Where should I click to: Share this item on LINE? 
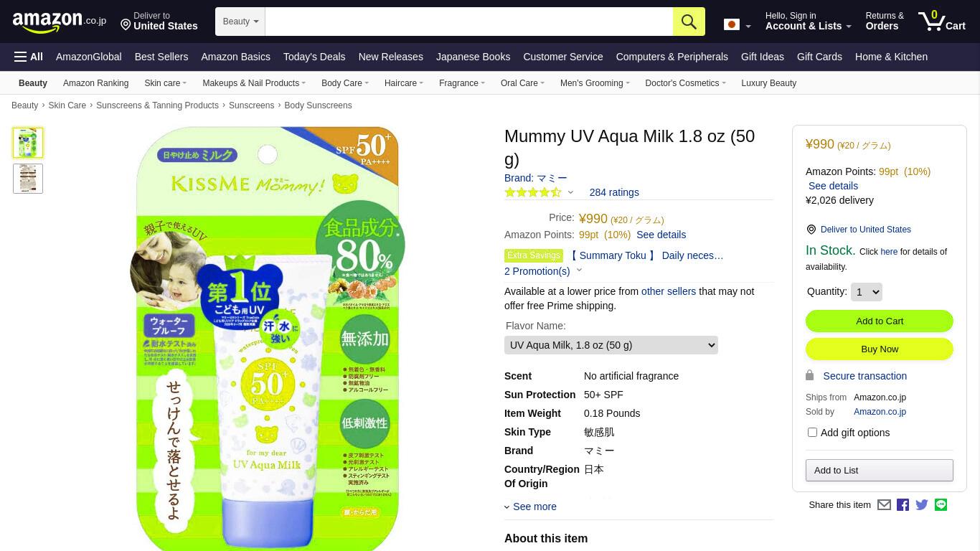coord(941,505)
